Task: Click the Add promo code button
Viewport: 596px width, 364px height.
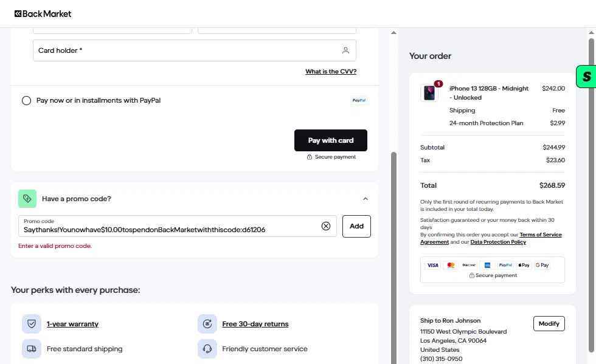Action: [356, 227]
